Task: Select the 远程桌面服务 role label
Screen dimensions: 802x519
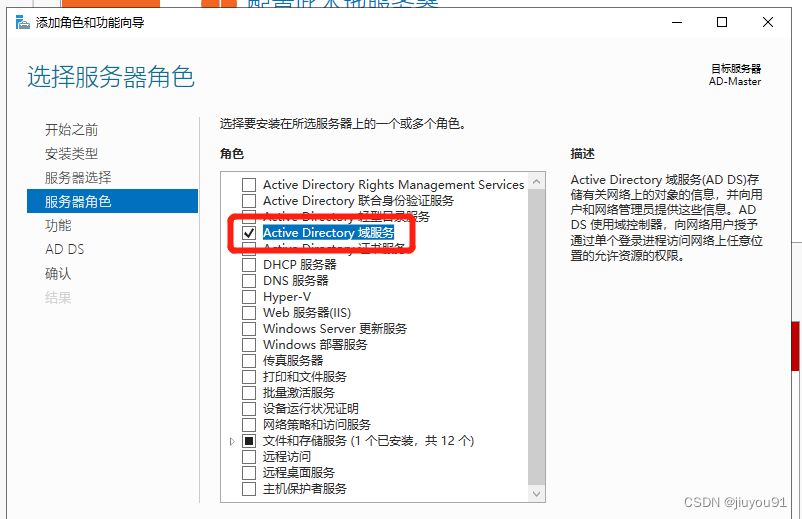Action: pos(299,472)
